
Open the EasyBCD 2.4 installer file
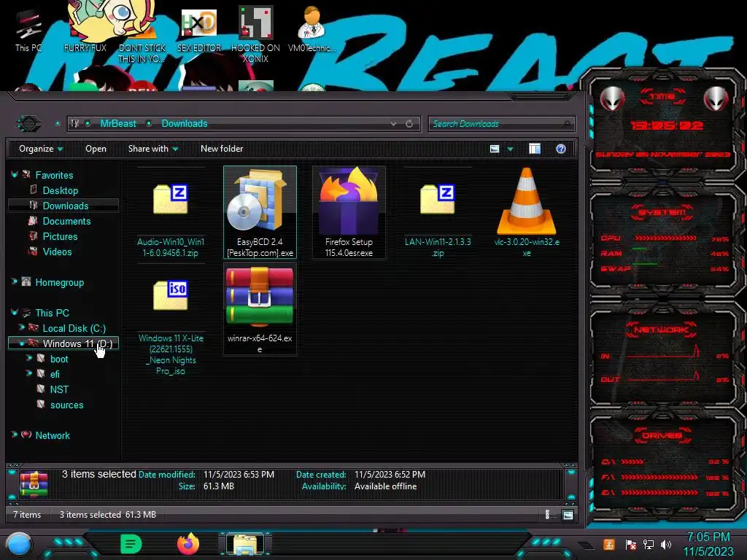(x=260, y=212)
